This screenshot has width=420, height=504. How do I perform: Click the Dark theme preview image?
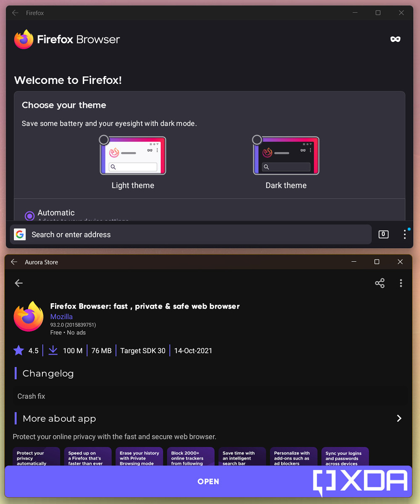286,156
